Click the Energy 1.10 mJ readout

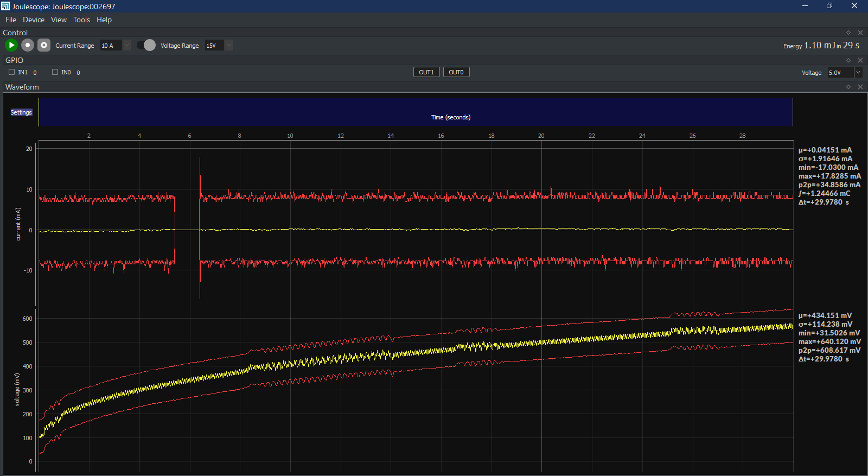(821, 46)
